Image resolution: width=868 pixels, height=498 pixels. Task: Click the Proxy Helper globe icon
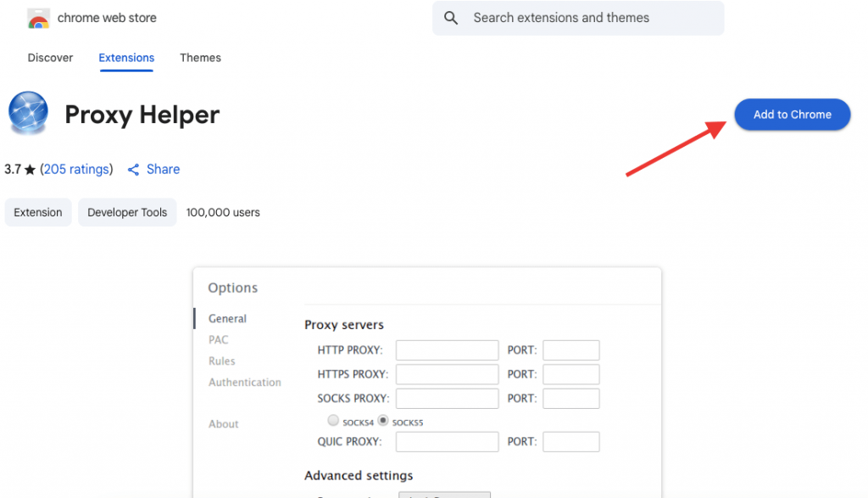(28, 113)
